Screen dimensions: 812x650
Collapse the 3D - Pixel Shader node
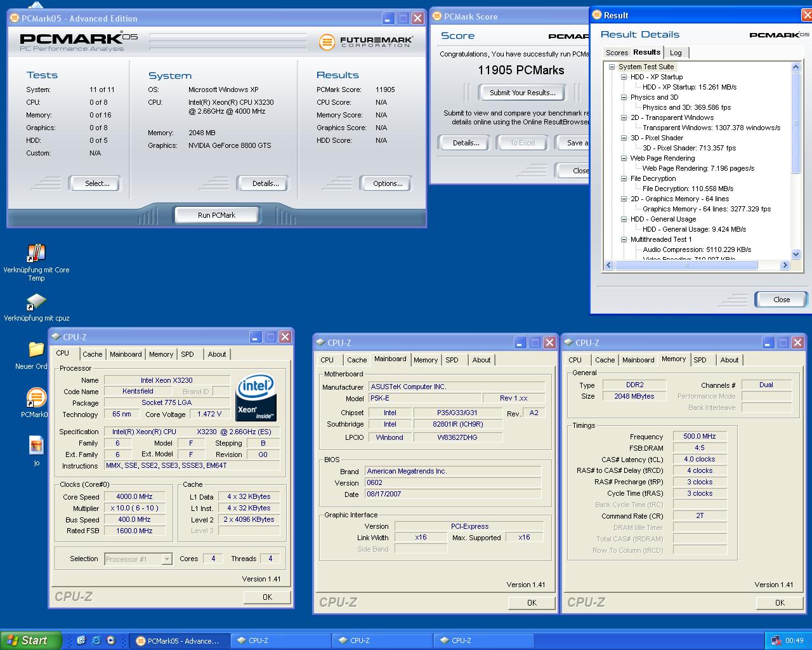[x=624, y=138]
